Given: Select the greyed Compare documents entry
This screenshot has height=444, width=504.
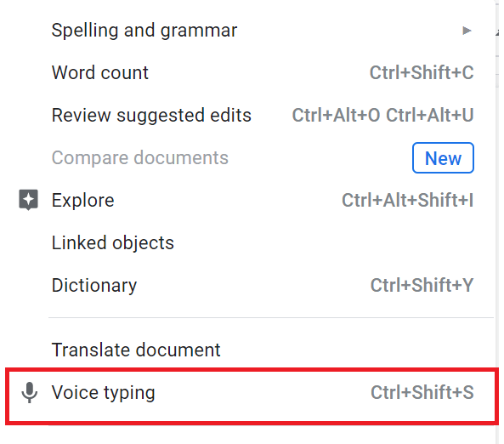Looking at the screenshot, I should tap(140, 157).
